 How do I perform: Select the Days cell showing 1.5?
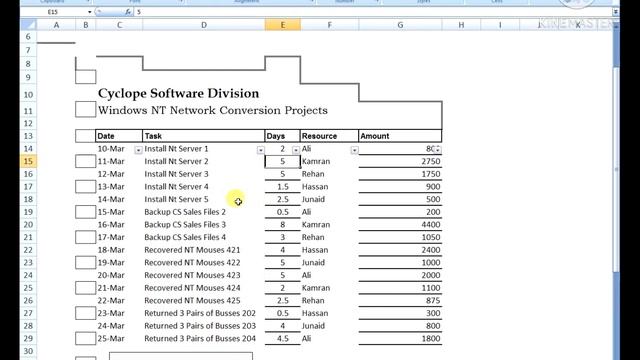pos(282,187)
